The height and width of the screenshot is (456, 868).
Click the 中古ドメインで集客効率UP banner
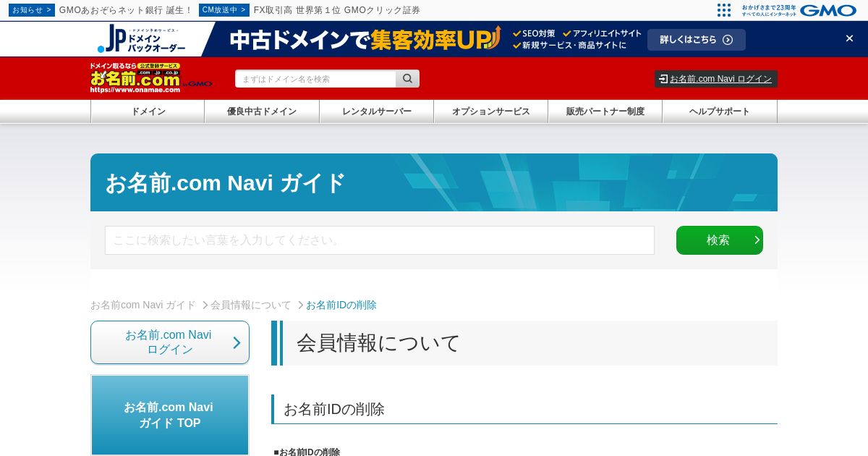(x=365, y=39)
